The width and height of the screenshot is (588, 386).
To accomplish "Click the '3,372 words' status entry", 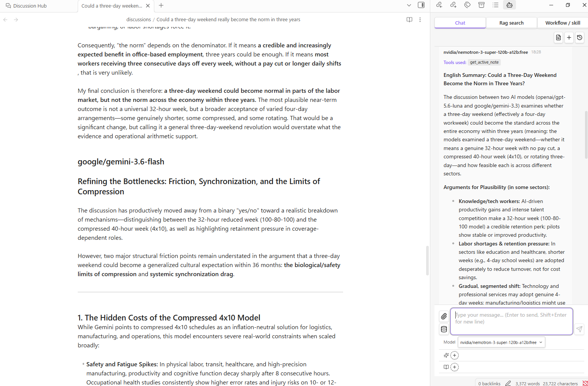I will [527, 383].
